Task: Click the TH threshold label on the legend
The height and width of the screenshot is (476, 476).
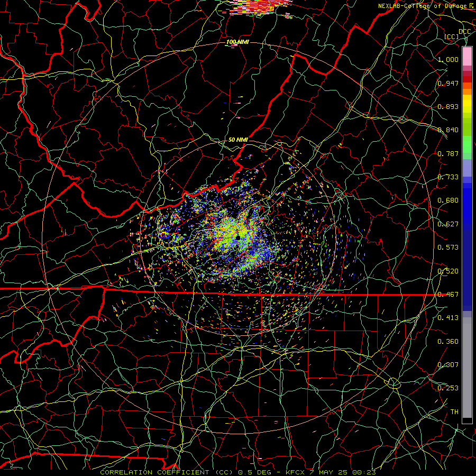Action: (x=454, y=412)
